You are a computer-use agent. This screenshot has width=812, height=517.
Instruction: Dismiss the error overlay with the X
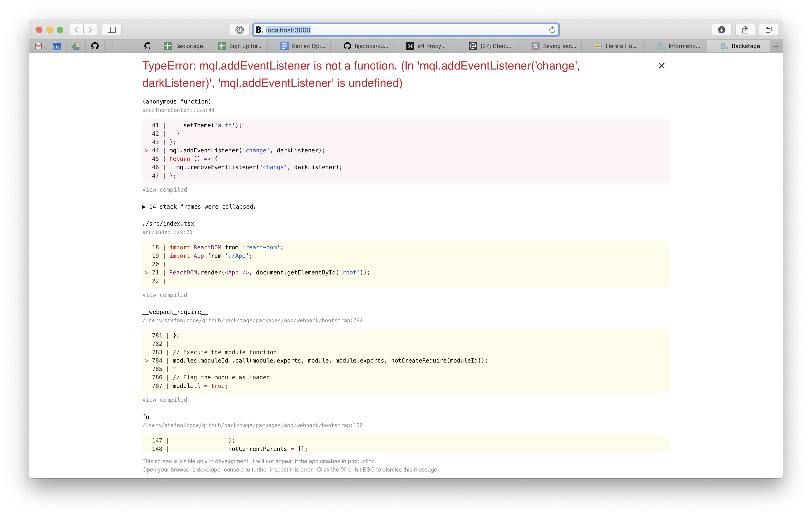[661, 66]
